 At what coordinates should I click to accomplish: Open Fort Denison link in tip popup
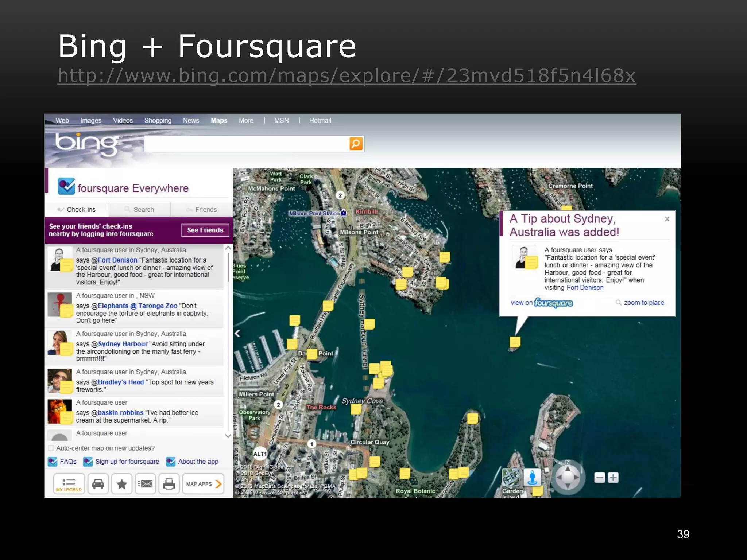pos(585,288)
